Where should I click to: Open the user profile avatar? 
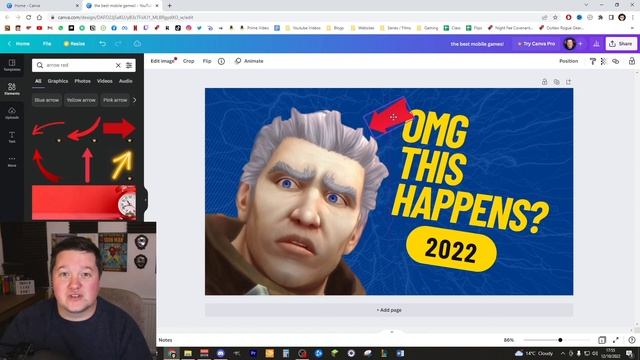click(x=569, y=44)
